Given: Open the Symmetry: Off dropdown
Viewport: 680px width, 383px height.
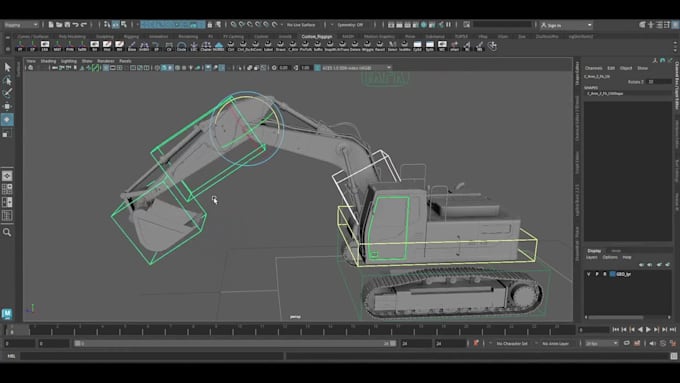Looking at the screenshot, I should click(350, 25).
